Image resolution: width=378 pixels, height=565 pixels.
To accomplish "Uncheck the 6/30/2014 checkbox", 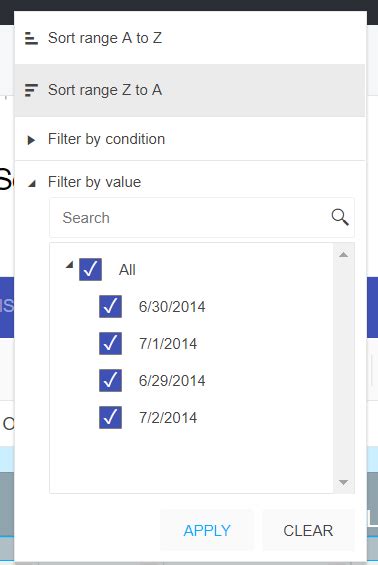I will tap(110, 306).
